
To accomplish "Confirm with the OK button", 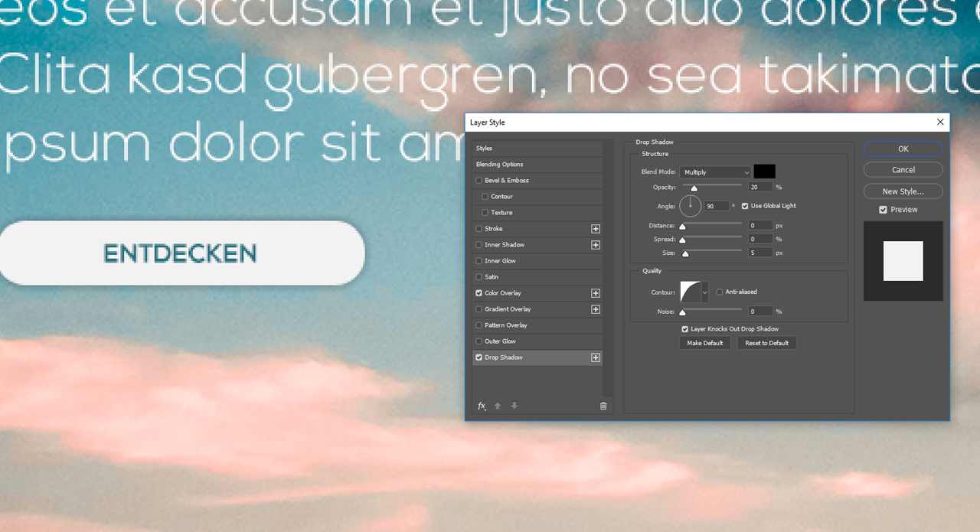I will [903, 149].
